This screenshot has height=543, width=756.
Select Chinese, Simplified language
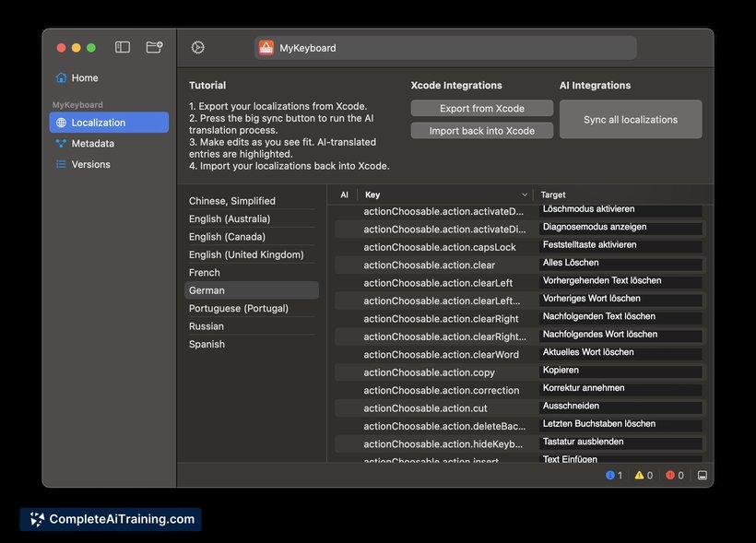pyautogui.click(x=232, y=201)
